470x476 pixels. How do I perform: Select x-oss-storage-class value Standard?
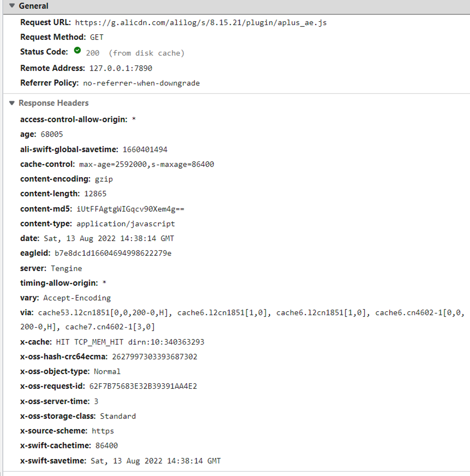pyautogui.click(x=118, y=416)
